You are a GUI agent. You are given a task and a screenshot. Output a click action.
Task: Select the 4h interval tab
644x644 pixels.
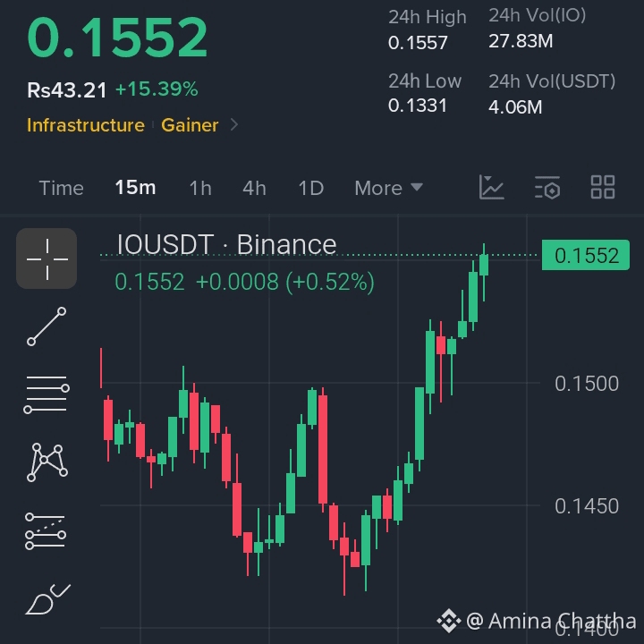click(x=254, y=188)
